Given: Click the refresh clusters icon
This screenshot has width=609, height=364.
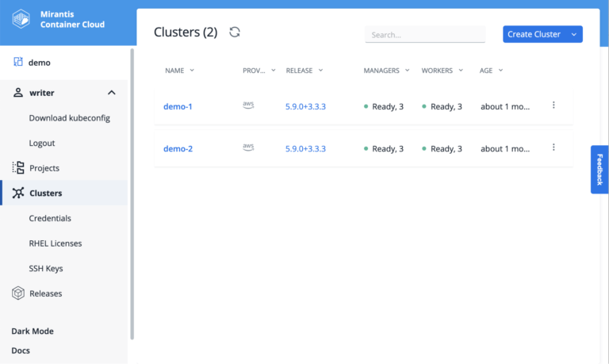Looking at the screenshot, I should pos(234,33).
